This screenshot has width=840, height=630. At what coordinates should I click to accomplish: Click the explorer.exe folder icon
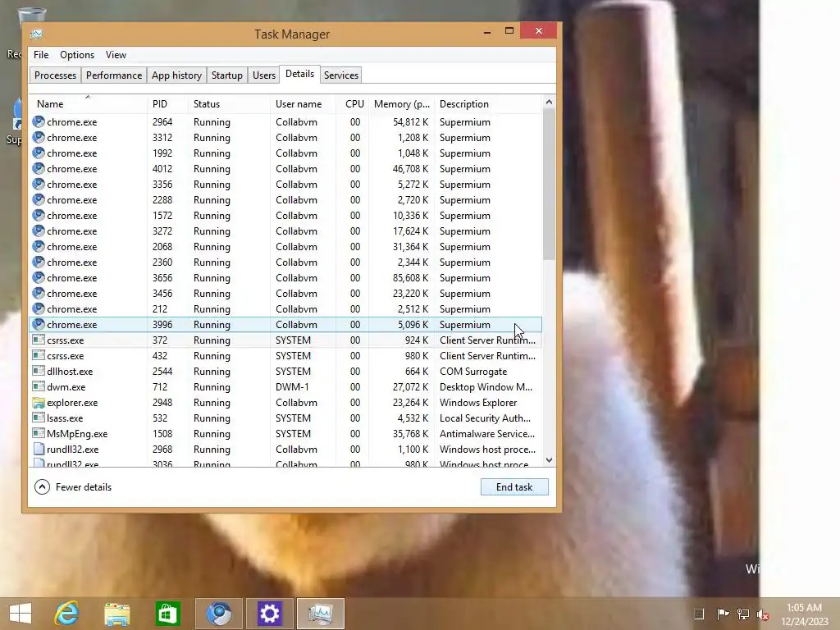coord(39,402)
